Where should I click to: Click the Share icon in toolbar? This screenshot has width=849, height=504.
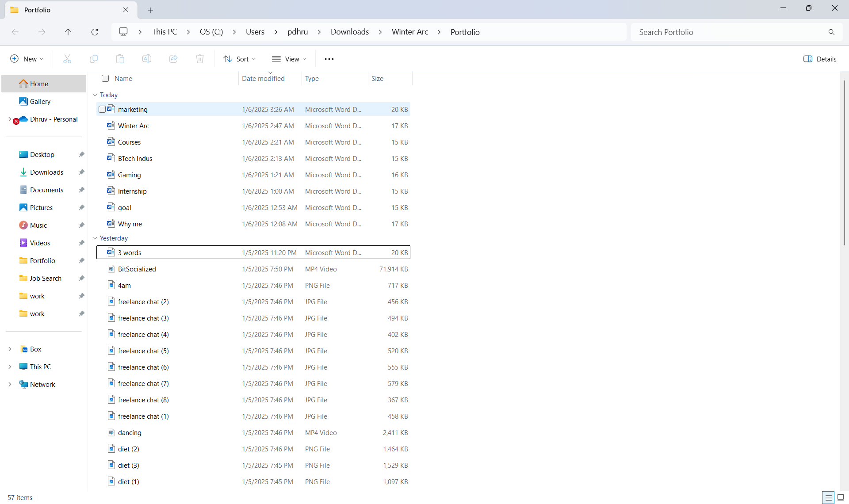coord(173,59)
